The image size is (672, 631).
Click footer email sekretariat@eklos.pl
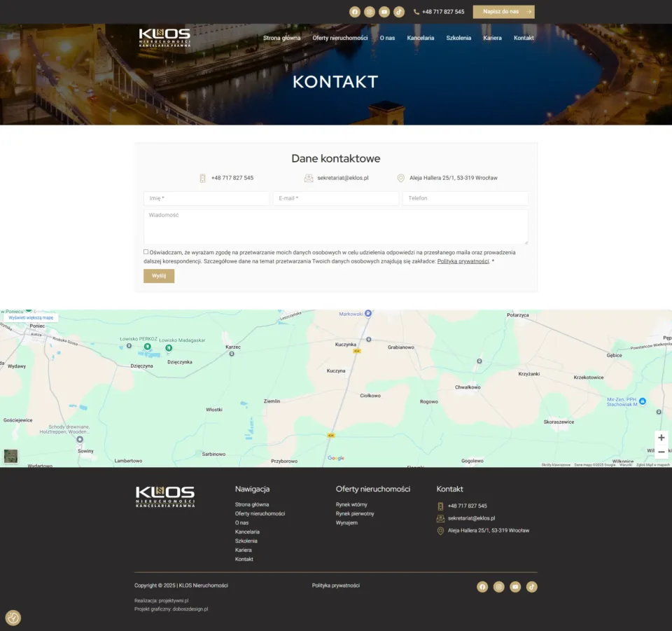point(471,518)
